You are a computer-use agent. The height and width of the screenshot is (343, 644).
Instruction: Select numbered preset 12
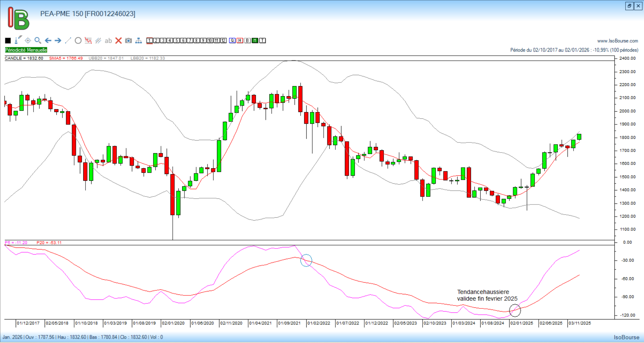point(223,41)
